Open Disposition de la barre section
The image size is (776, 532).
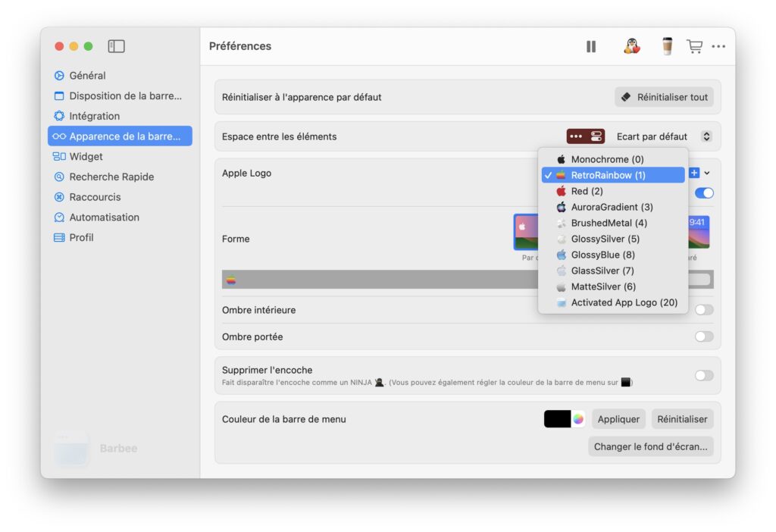tap(120, 95)
